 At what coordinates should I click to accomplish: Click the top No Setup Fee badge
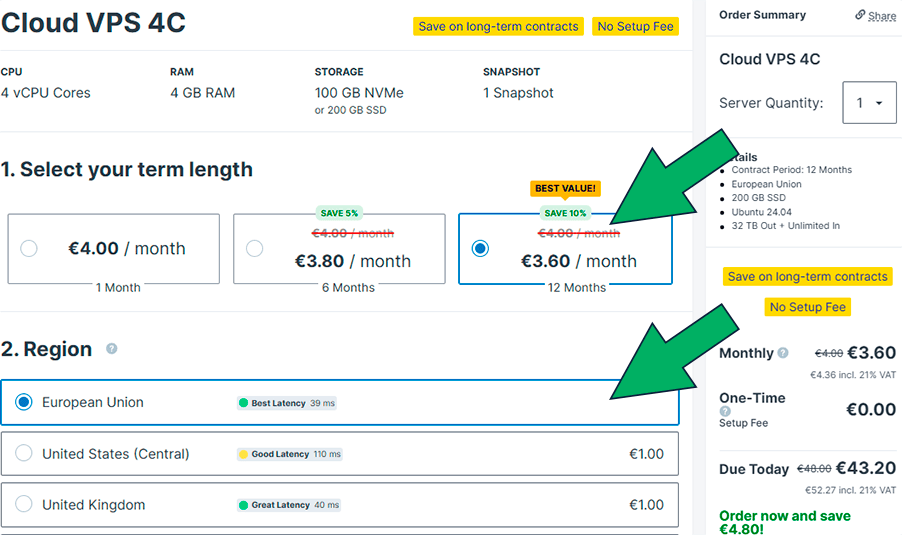[x=635, y=26]
